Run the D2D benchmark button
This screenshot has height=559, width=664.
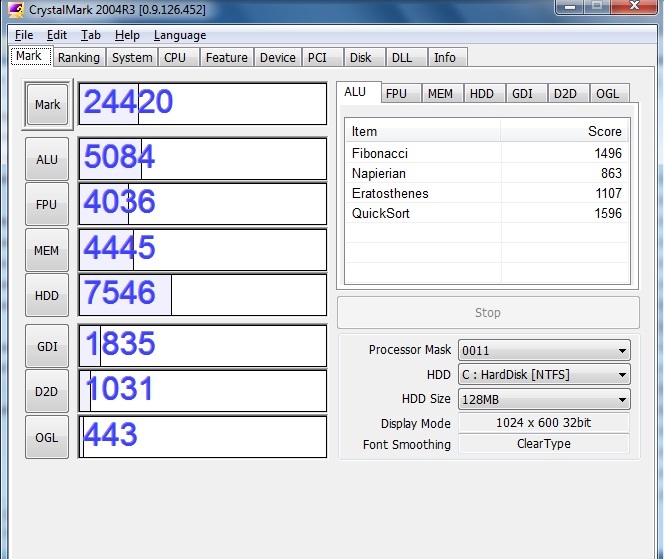coord(47,391)
